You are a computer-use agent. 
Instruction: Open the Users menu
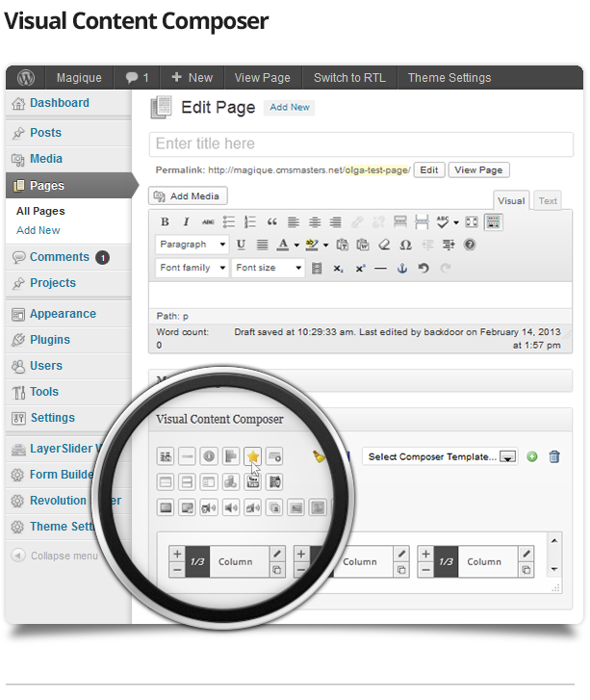click(68, 366)
